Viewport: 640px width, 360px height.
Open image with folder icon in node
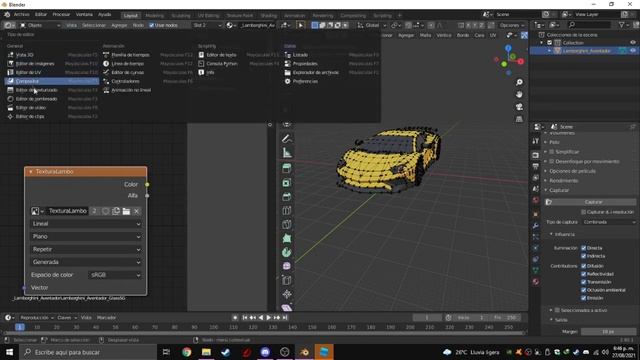(126, 211)
